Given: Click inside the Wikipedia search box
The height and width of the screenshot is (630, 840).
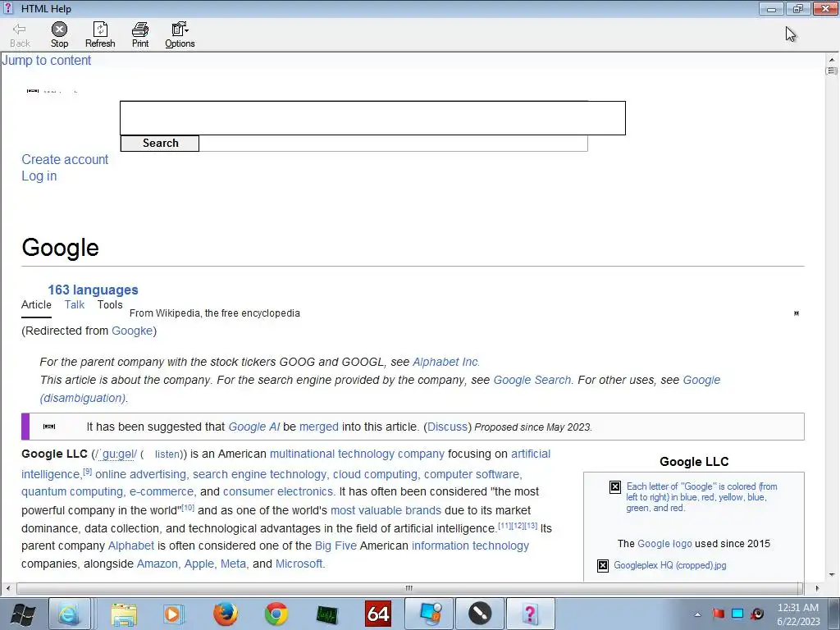Looking at the screenshot, I should coord(372,118).
